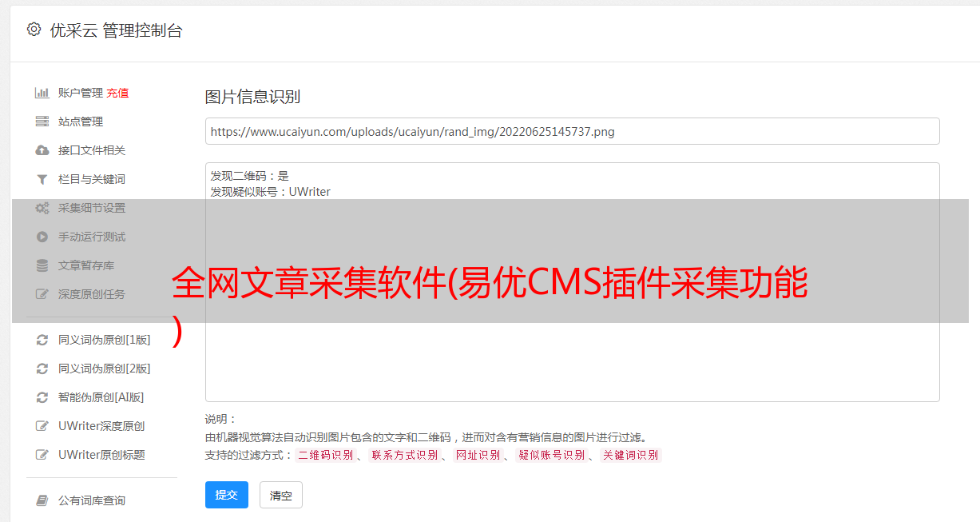Click the 栏目与关键词 filter icon
Screen dimensions: 980x522
(x=42, y=179)
